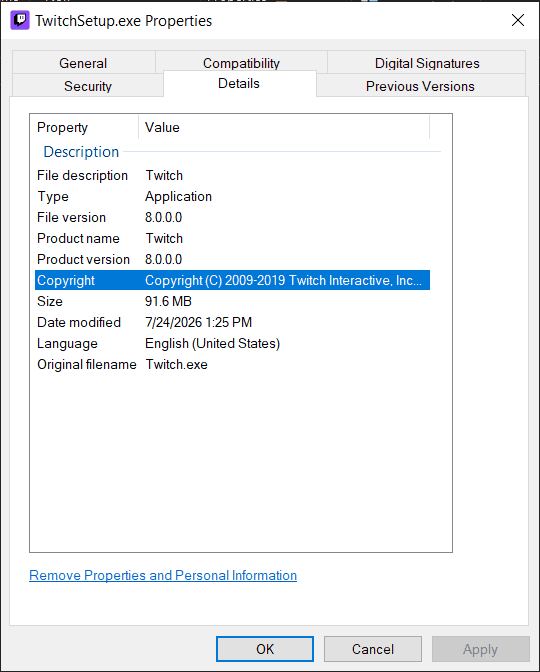Viewport: 540px width, 672px height.
Task: Confirm with the OK button
Action: point(265,649)
